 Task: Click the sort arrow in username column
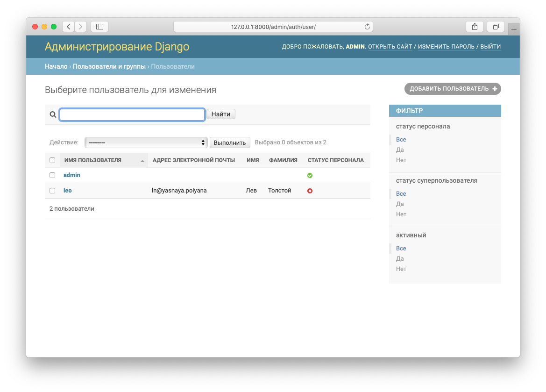(142, 161)
